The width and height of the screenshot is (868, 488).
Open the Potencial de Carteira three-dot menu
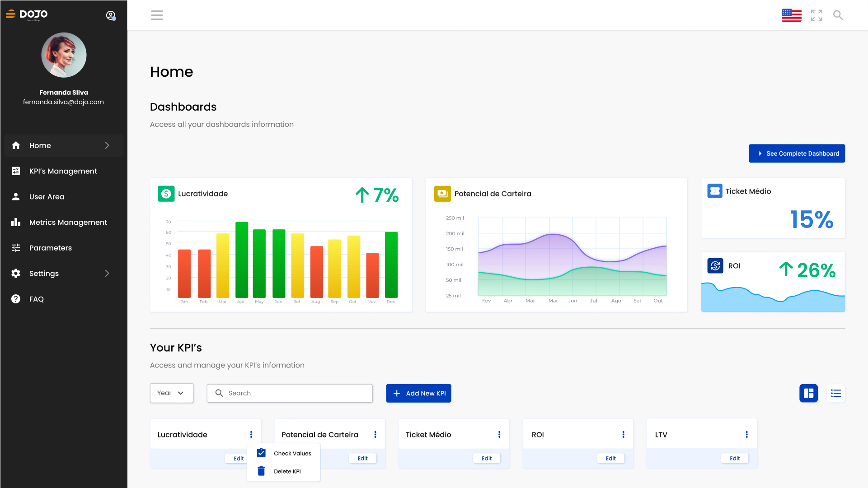[x=375, y=434]
